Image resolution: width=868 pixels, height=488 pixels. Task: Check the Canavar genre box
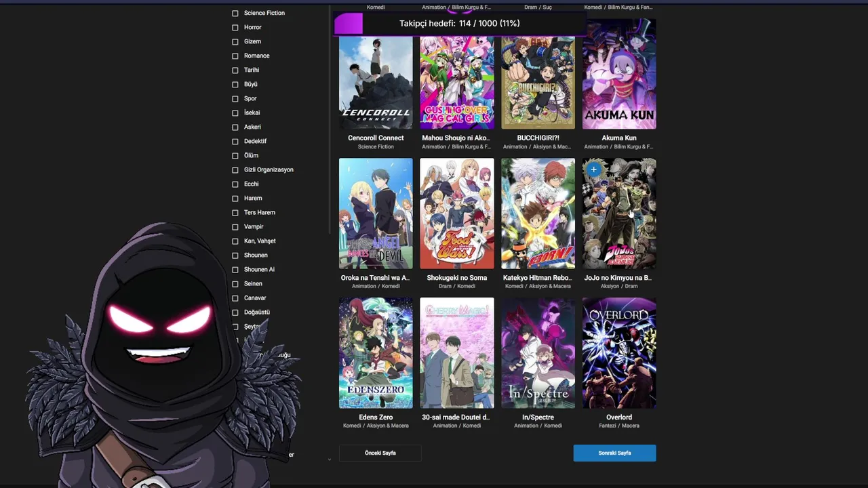click(x=235, y=298)
